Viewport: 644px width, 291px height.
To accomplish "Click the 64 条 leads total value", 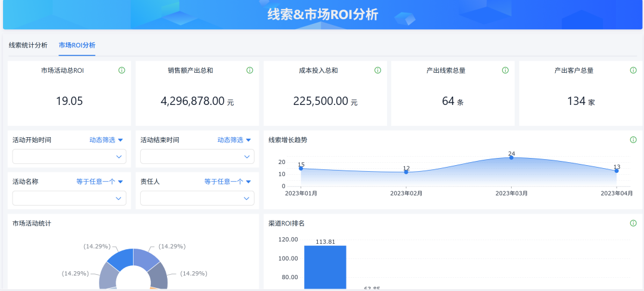I will [453, 101].
